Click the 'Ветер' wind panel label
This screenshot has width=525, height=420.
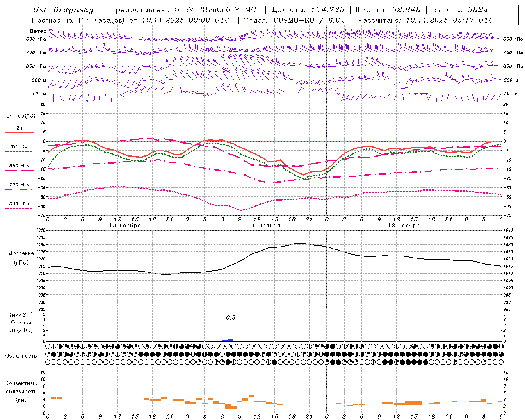point(38,31)
